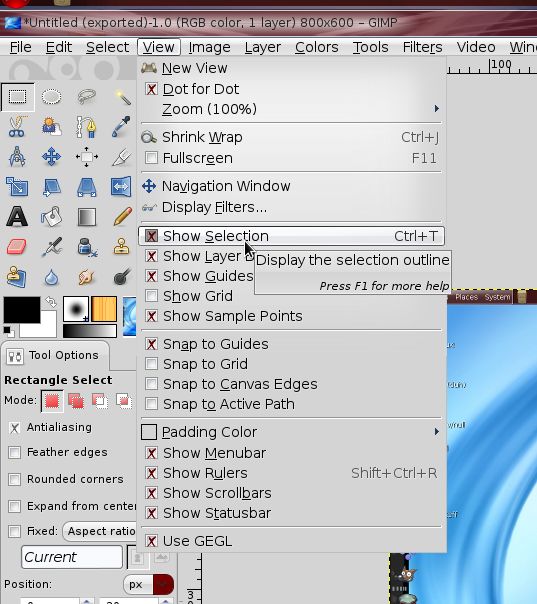The image size is (537, 604).
Task: Select the Dodge/Burn tool
Action: [122, 277]
